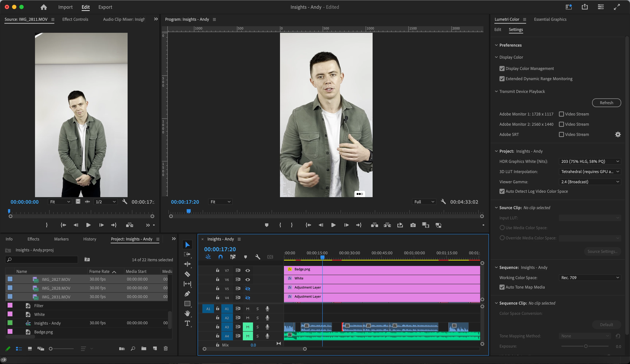Select the Razor tool in toolbar
Viewport: 630px width, 364px height.
pos(187,274)
